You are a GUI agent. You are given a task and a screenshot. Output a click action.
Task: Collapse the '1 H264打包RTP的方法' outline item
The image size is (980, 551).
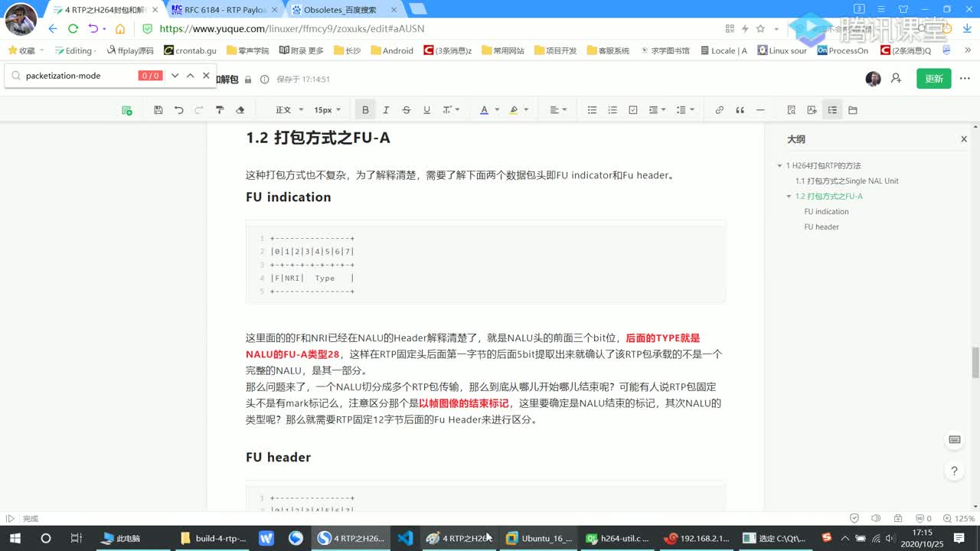[779, 166]
